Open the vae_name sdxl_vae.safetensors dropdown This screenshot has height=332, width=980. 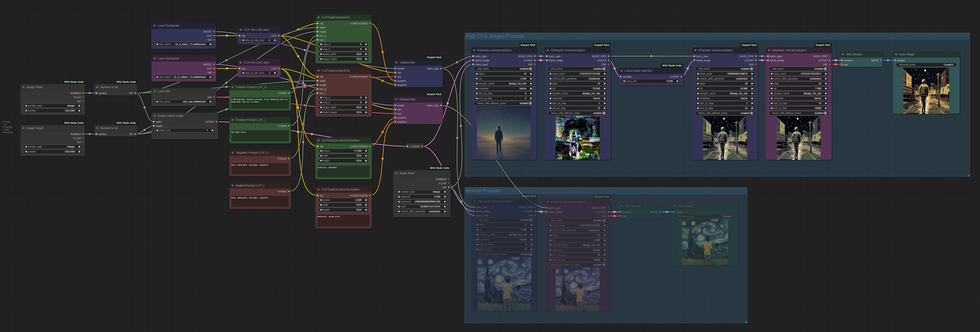(184, 102)
